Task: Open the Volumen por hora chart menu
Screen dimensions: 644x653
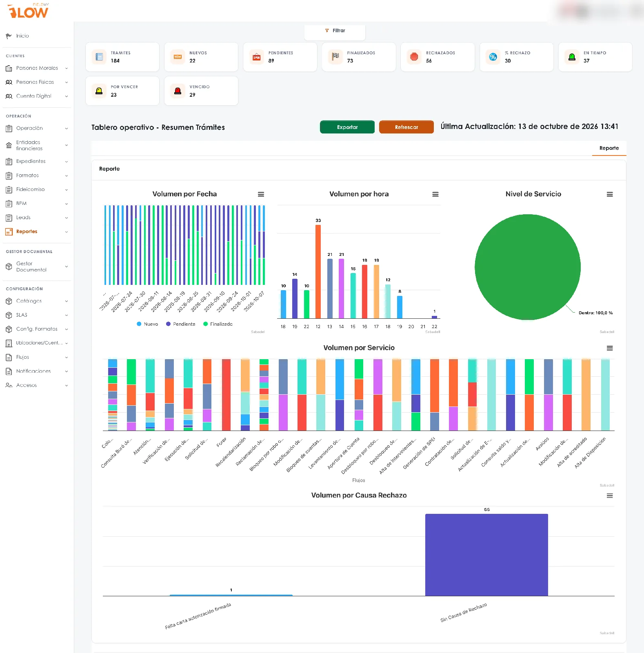Action: point(435,194)
